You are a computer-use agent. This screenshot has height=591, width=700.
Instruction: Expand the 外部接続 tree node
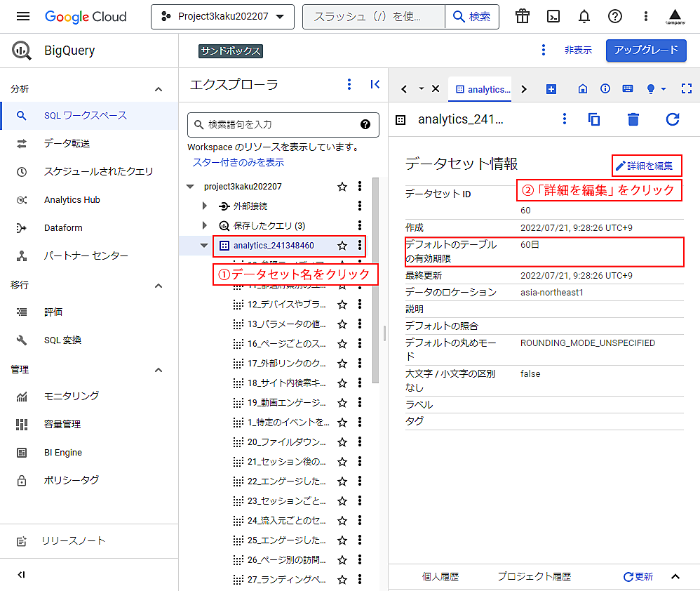click(x=204, y=206)
